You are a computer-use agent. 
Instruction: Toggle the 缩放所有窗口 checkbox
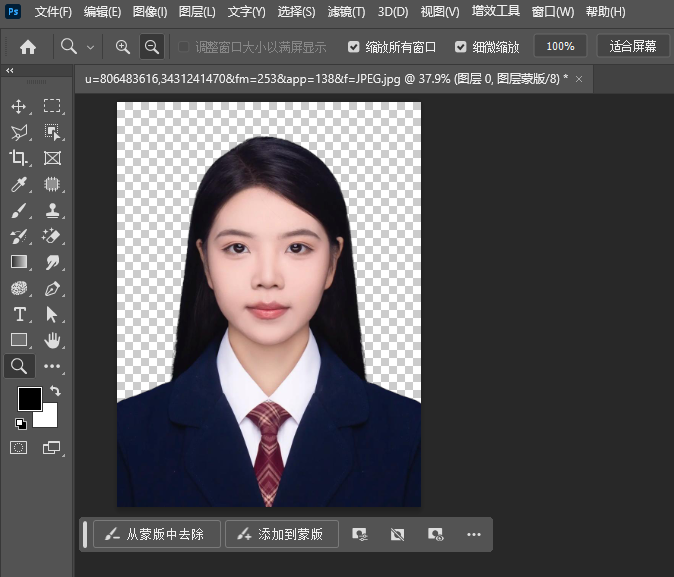[x=354, y=47]
